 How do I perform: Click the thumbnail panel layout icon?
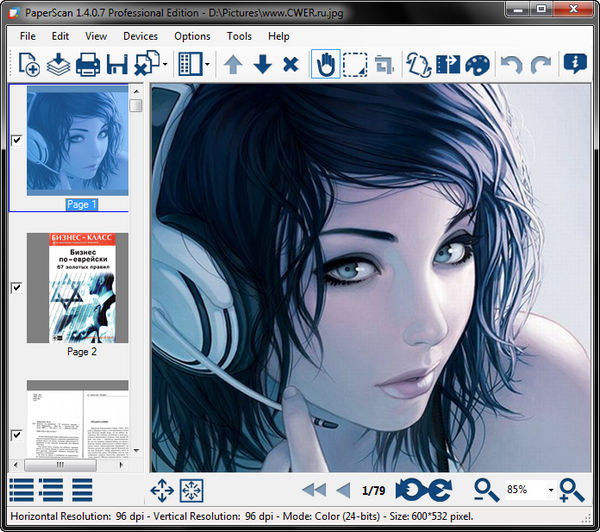[x=190, y=64]
